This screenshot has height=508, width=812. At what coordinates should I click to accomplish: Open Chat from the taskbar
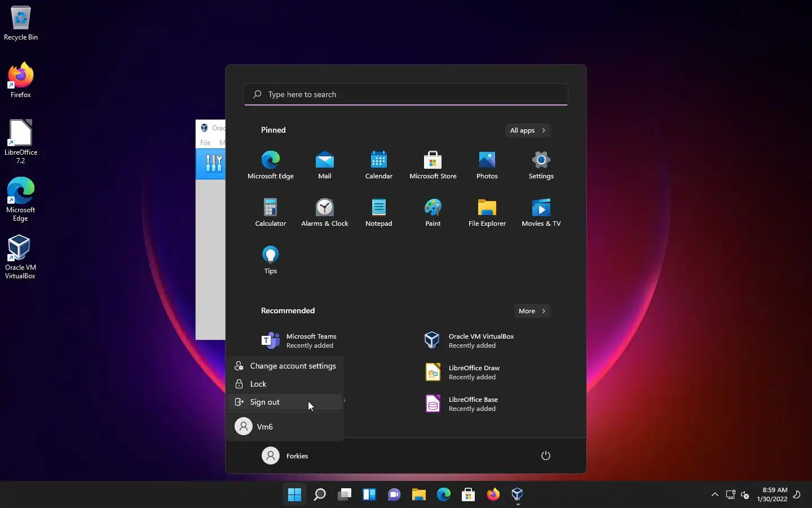pos(394,494)
